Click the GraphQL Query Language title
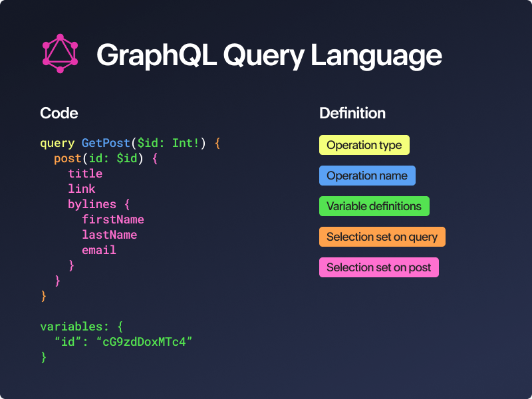 tap(269, 55)
